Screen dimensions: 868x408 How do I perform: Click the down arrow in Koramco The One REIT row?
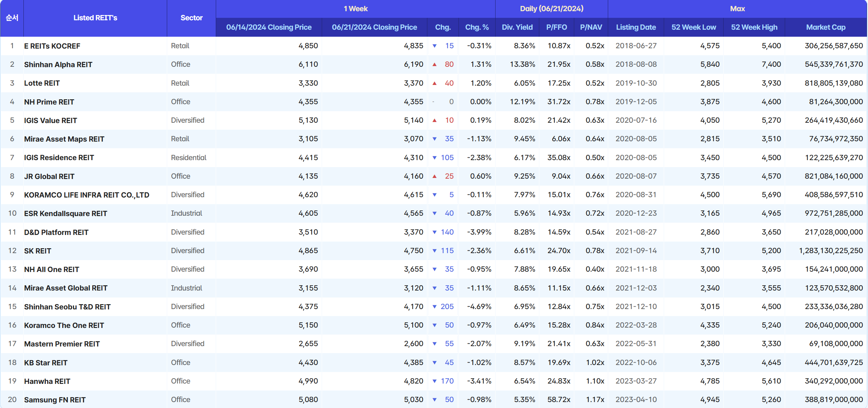434,325
